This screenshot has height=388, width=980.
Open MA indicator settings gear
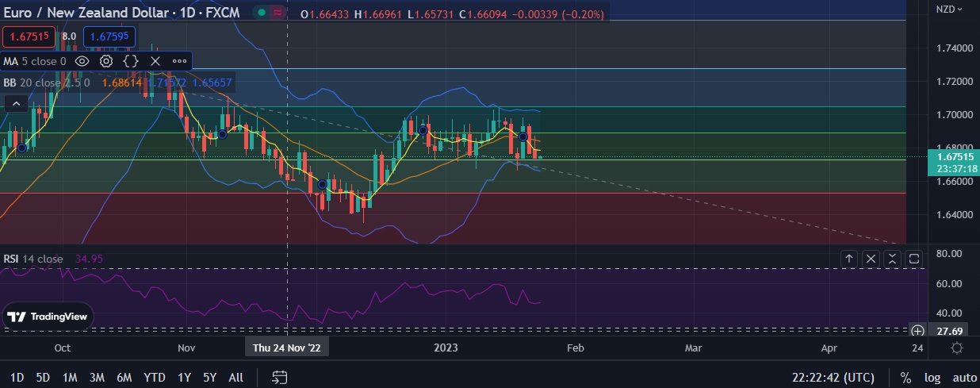[x=106, y=61]
